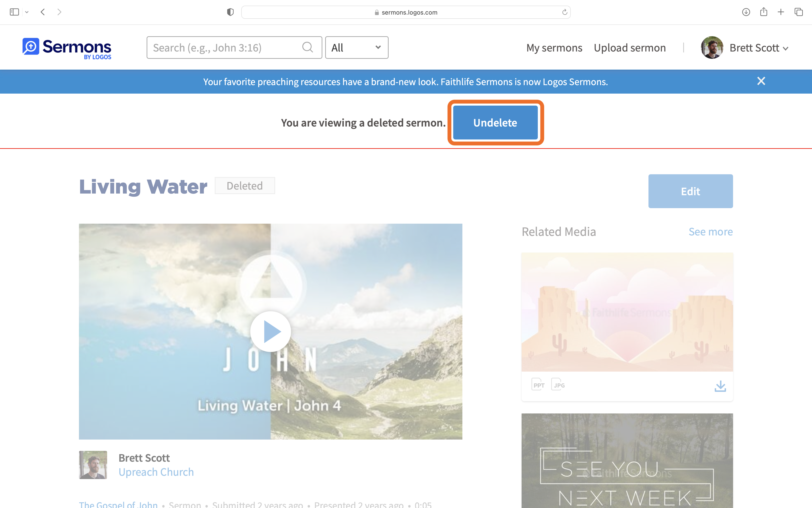The width and height of the screenshot is (812, 508).
Task: Dismiss the Logos Sermons announcement banner
Action: [761, 81]
